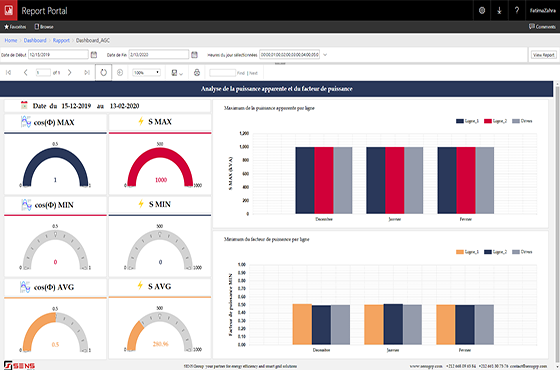Open the settings gear in header
Screen dimensions: 560x370
(482, 10)
